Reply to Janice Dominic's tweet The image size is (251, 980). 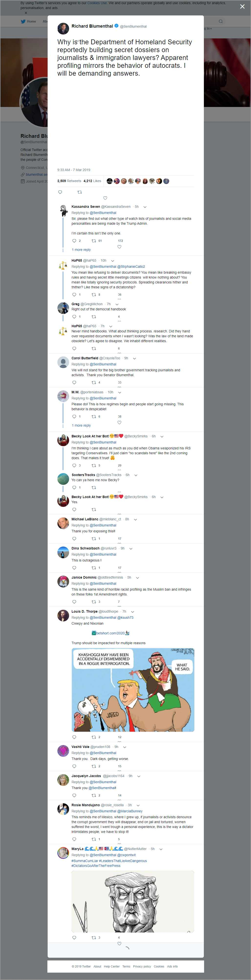click(74, 602)
